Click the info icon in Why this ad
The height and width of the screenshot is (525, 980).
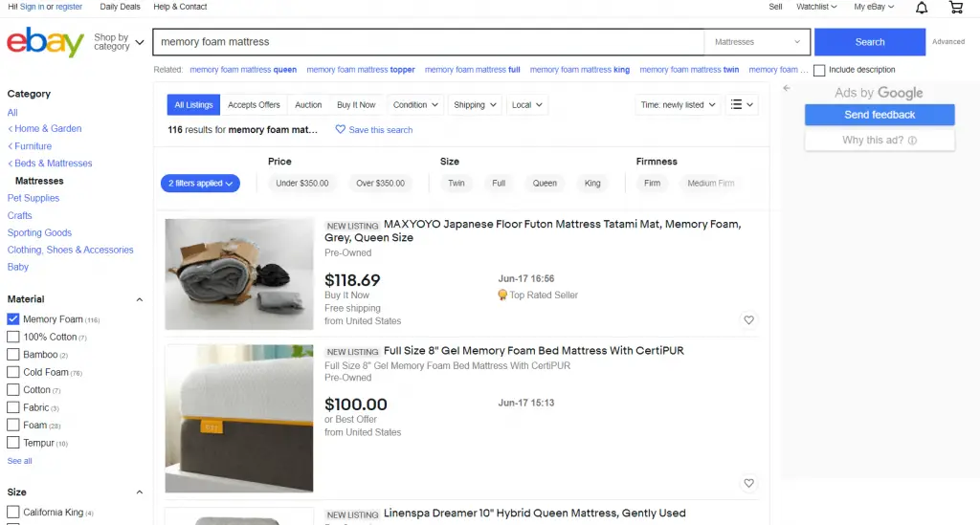pyautogui.click(x=912, y=141)
